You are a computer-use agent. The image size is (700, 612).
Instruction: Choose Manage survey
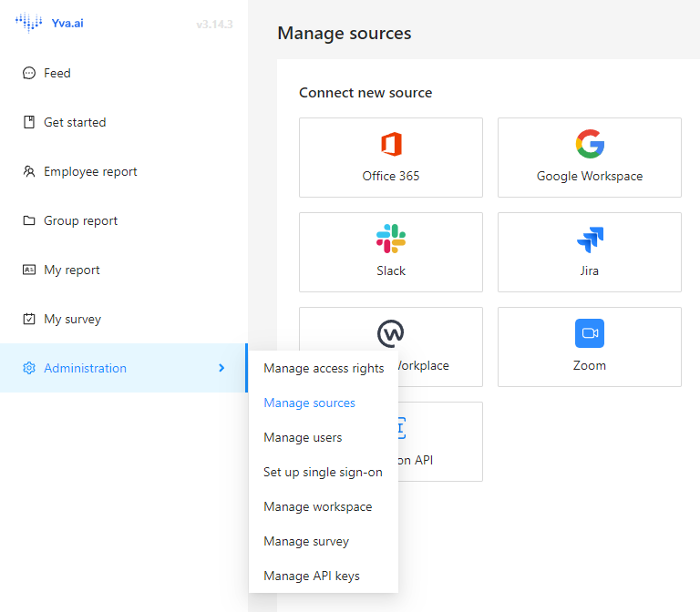coord(324,541)
